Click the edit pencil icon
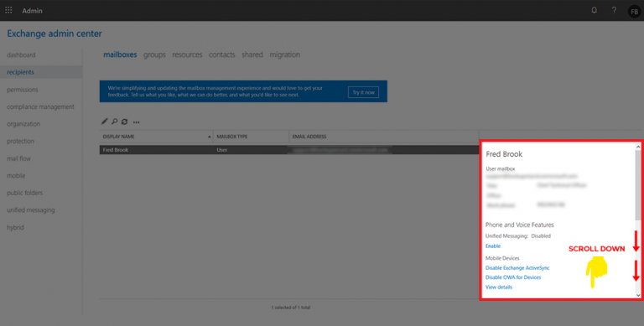This screenshot has height=326, width=644. [104, 122]
